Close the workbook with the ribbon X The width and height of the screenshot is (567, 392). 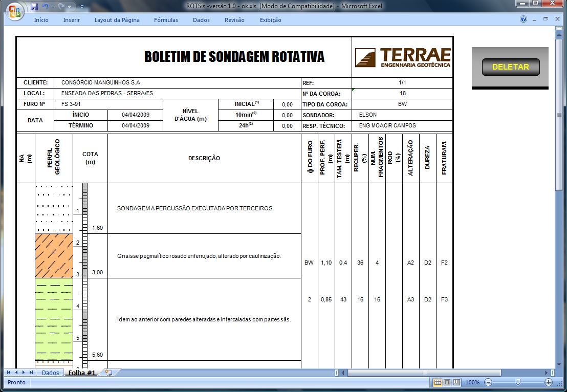(557, 19)
